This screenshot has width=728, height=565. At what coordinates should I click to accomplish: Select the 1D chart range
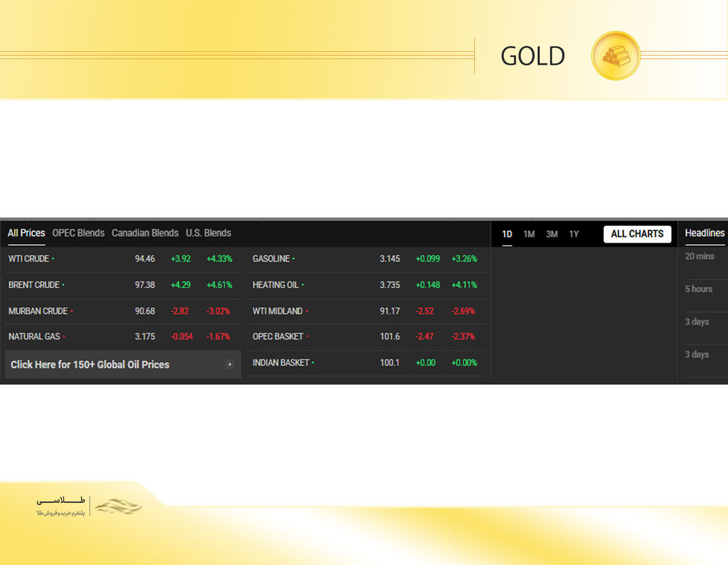point(507,234)
